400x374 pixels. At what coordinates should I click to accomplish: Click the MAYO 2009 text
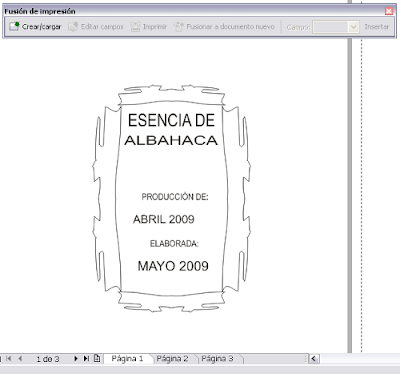[173, 266]
